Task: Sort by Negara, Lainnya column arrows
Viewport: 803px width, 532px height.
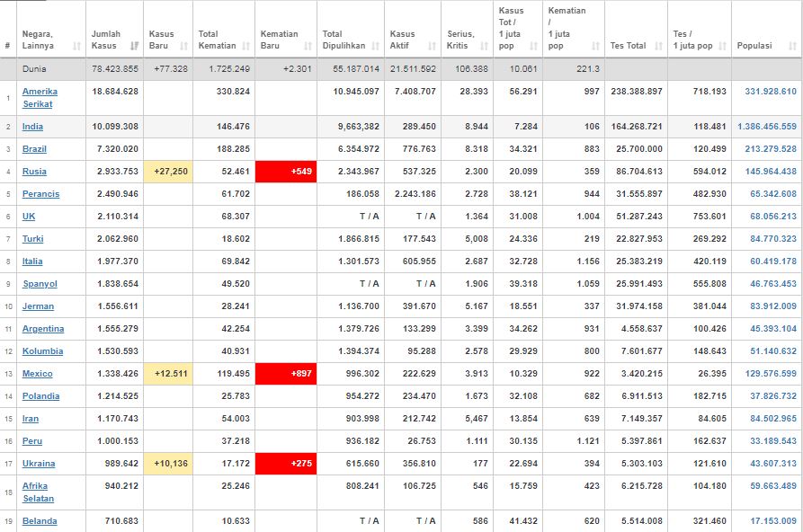Action: (76, 46)
